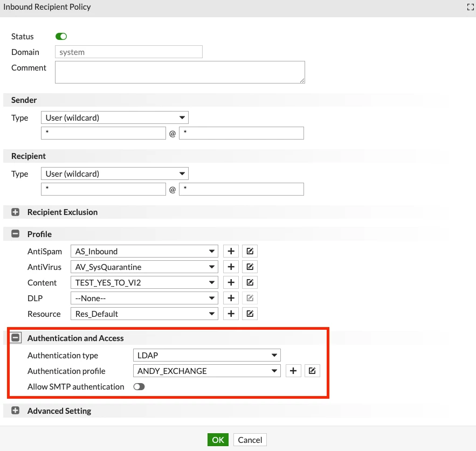This screenshot has width=476, height=451.
Task: Enable Allow SMTP authentication
Action: [x=139, y=387]
